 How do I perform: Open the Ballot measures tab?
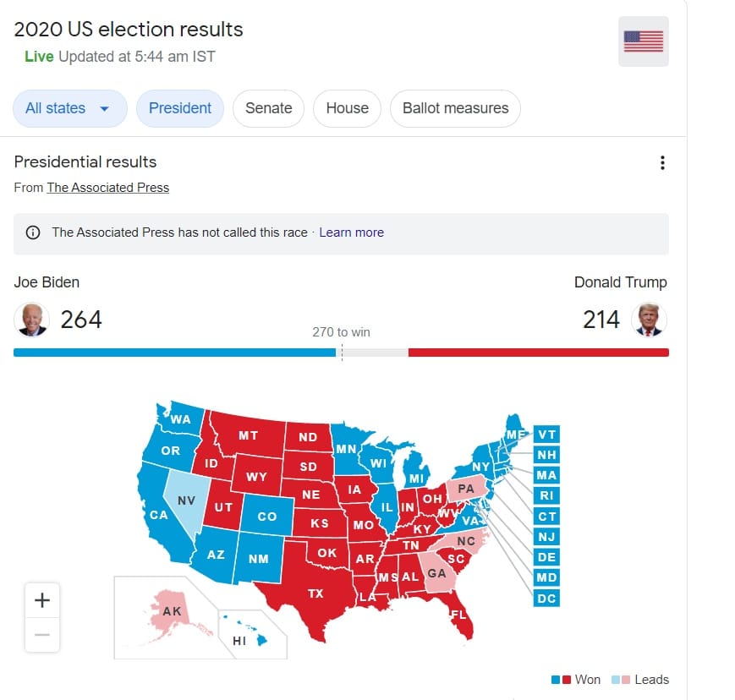point(455,108)
